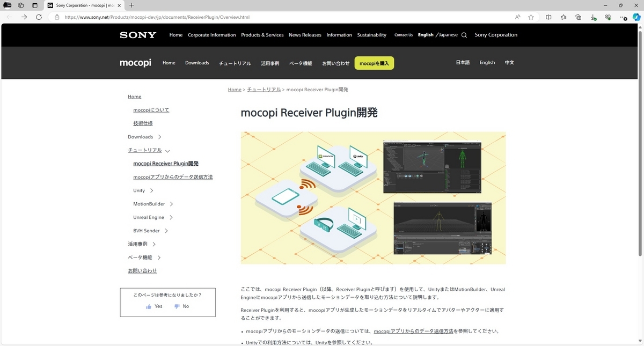Open Information in Sony top menu
Image resolution: width=644 pixels, height=346 pixels.
339,35
